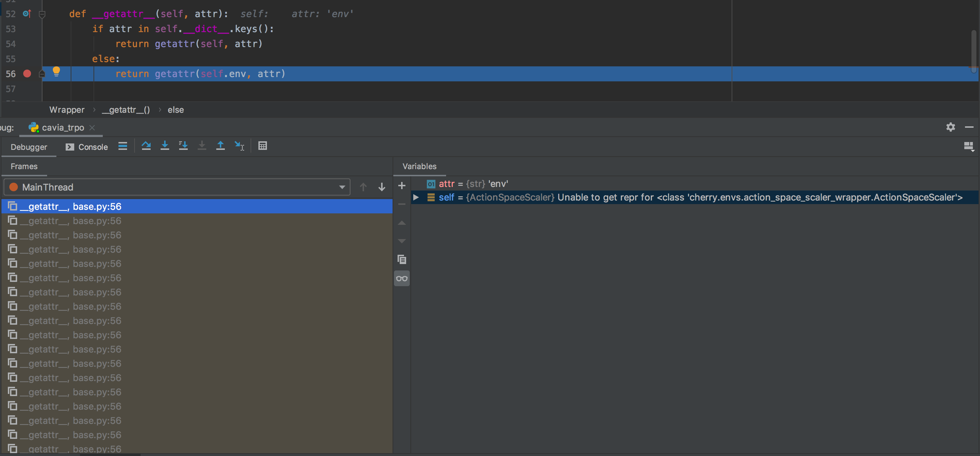Click the Step Into icon
The width and height of the screenshot is (980, 456).
(x=165, y=146)
